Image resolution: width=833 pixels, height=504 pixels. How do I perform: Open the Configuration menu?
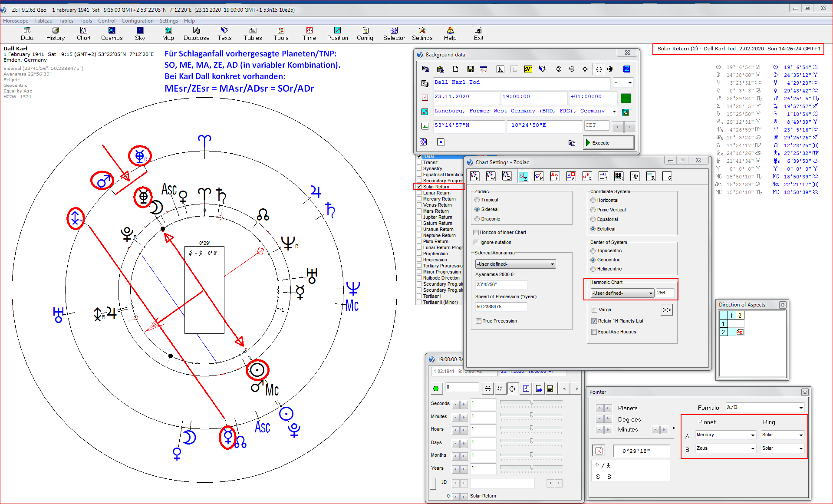click(x=137, y=21)
